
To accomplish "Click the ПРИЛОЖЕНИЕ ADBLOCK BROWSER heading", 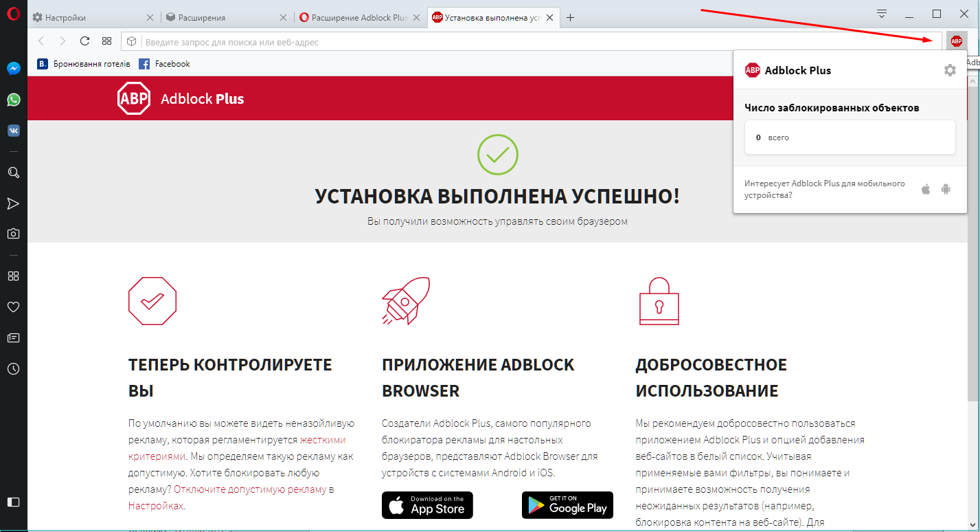I will point(478,377).
